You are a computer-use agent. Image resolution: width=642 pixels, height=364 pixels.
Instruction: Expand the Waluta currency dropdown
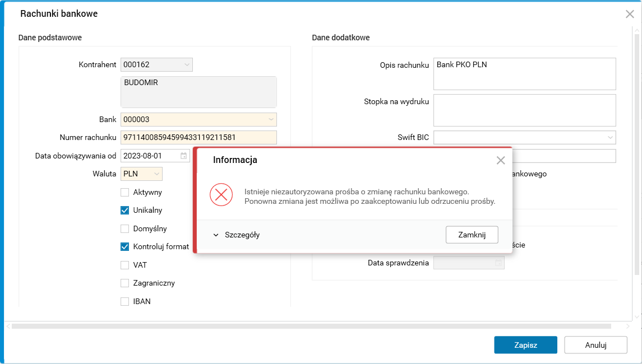coord(156,174)
